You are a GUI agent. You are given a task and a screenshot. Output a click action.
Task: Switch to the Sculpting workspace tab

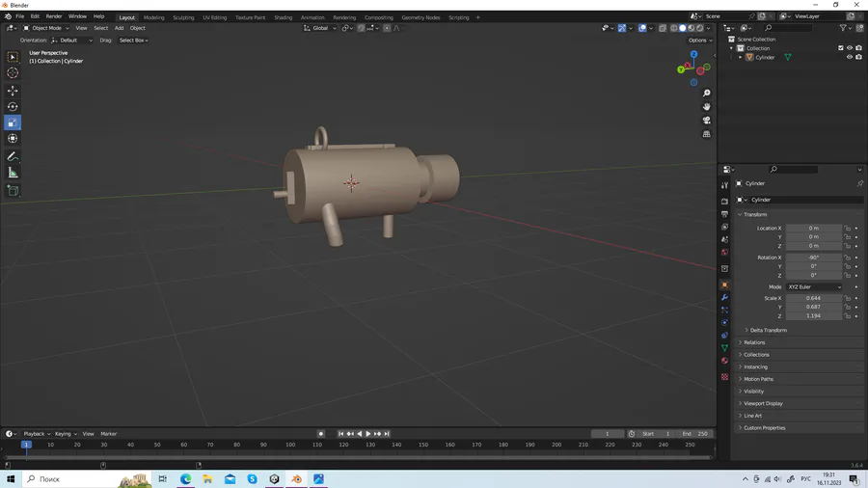183,17
